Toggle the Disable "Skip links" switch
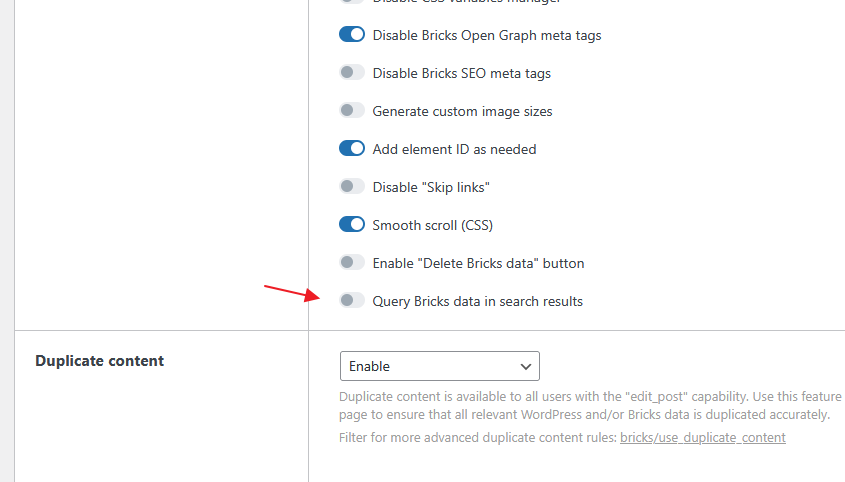 click(x=352, y=187)
